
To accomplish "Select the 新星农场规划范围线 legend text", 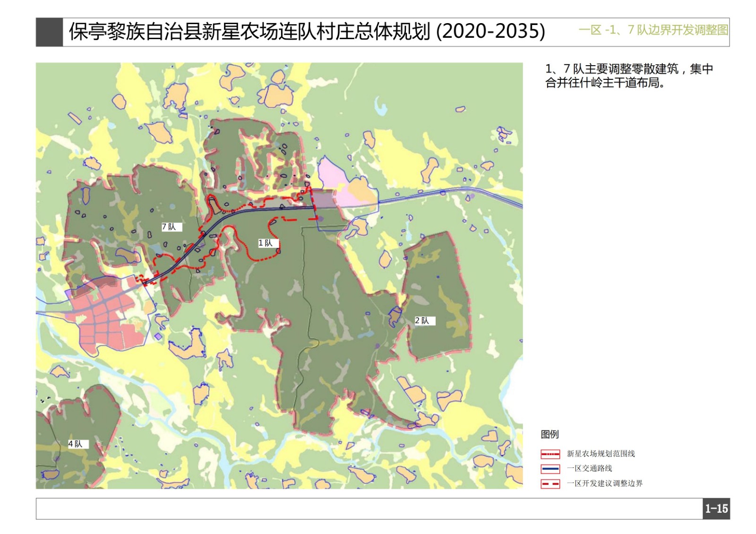I will 601,454.
